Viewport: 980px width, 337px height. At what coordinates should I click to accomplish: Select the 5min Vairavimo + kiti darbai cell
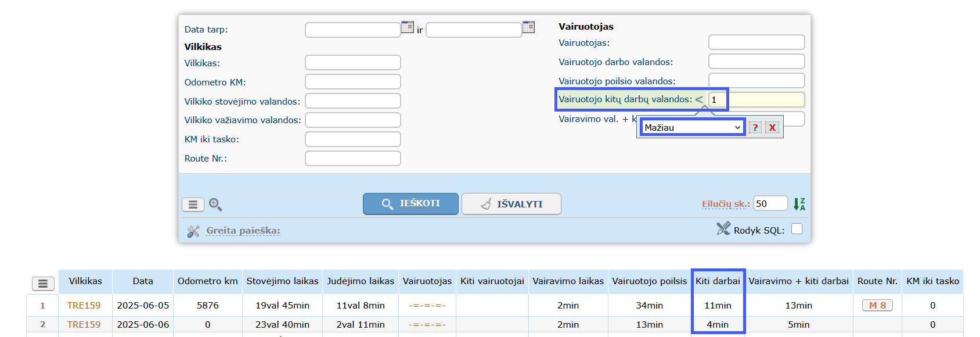(799, 324)
